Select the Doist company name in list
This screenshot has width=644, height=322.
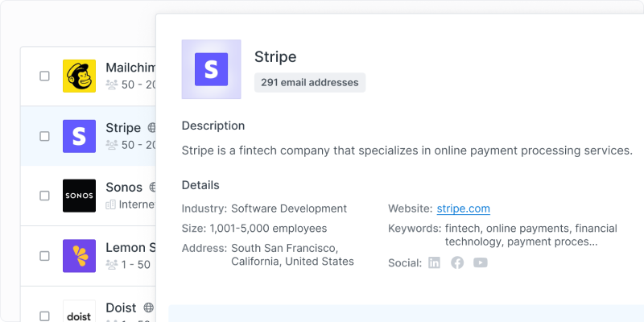click(x=121, y=308)
